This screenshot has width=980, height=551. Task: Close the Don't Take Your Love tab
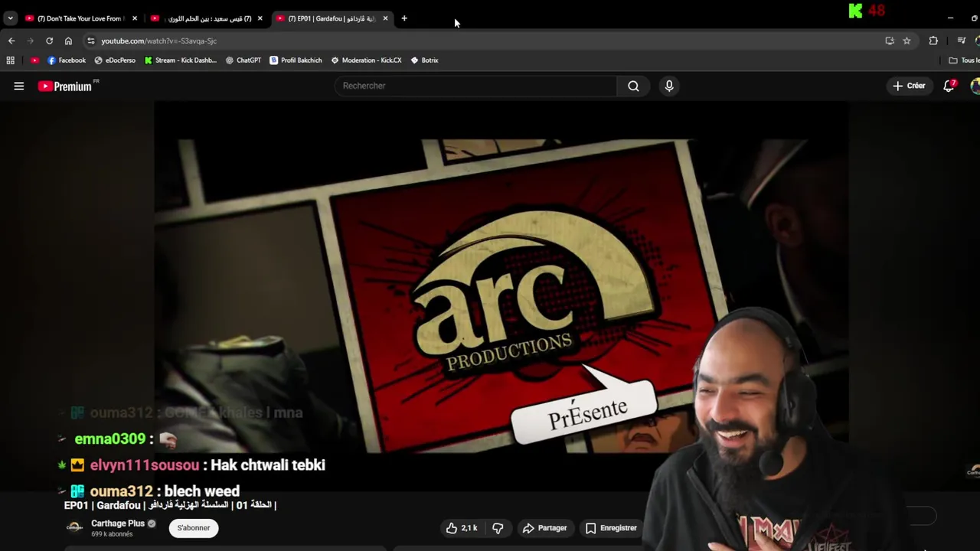click(134, 18)
